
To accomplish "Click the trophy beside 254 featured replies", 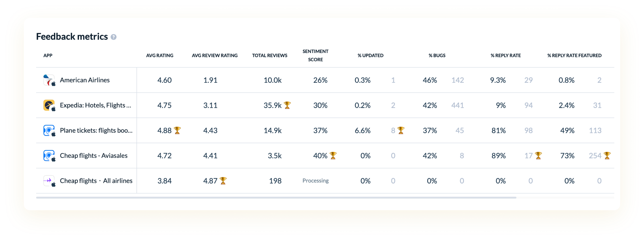I will 607,155.
